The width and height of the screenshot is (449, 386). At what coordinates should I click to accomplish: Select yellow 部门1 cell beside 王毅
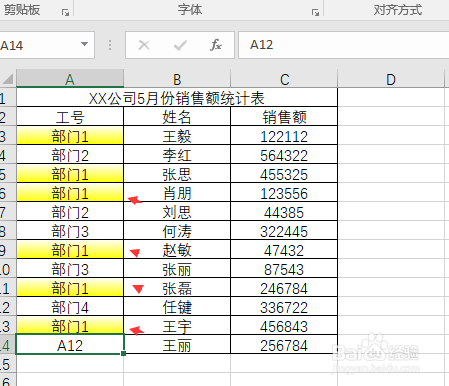coord(70,136)
